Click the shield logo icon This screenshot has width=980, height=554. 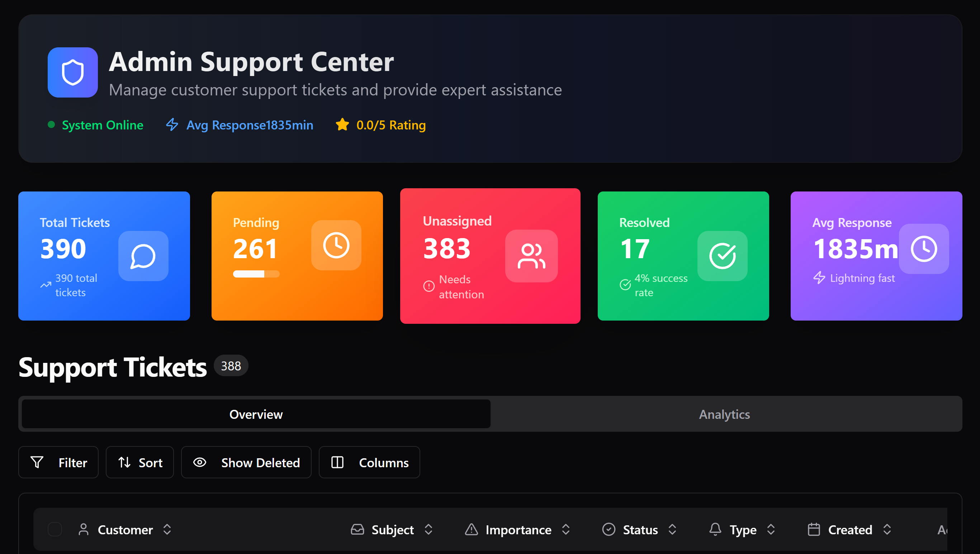[72, 72]
